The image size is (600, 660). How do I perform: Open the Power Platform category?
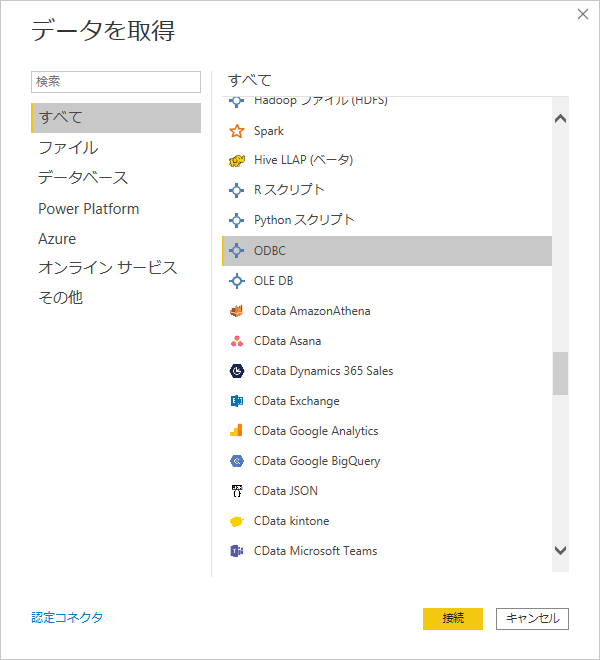88,209
